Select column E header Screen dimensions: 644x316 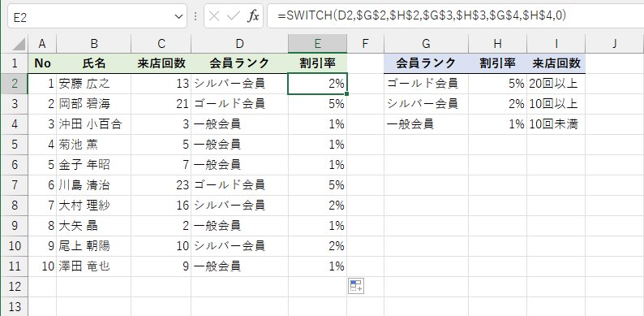[317, 44]
